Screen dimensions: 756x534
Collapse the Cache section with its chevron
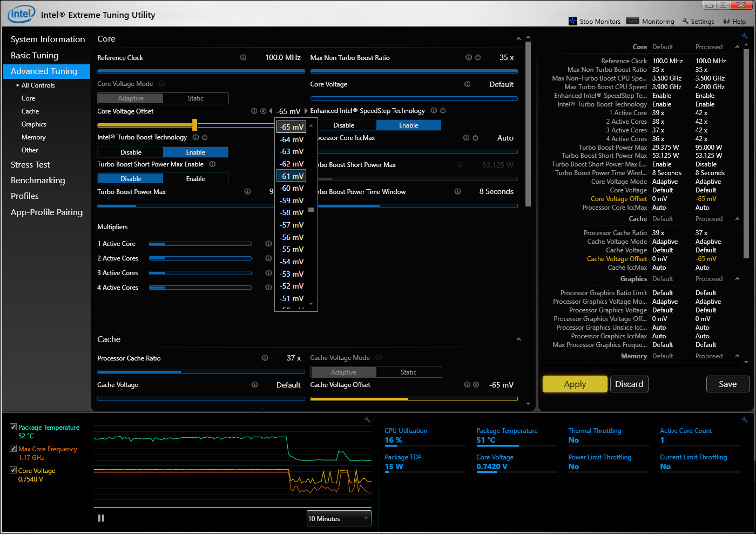click(518, 339)
